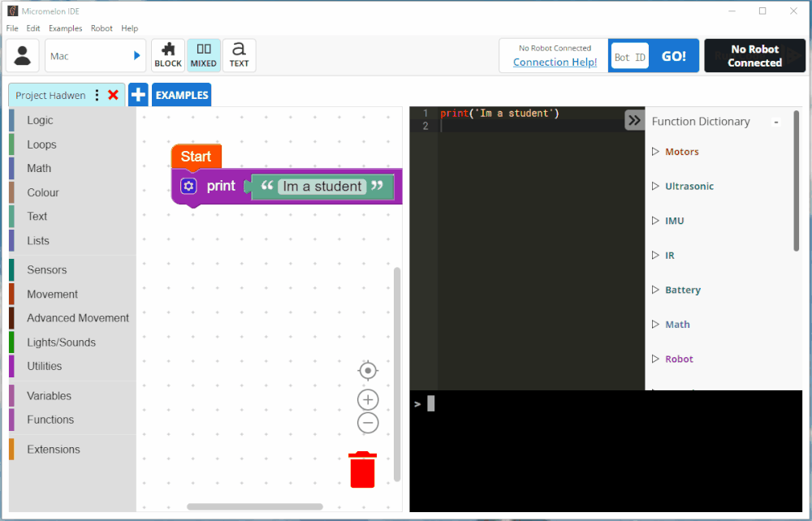Image resolution: width=812 pixels, height=521 pixels.
Task: Collapse the Function Dictionary with the minus toggle
Action: click(776, 122)
